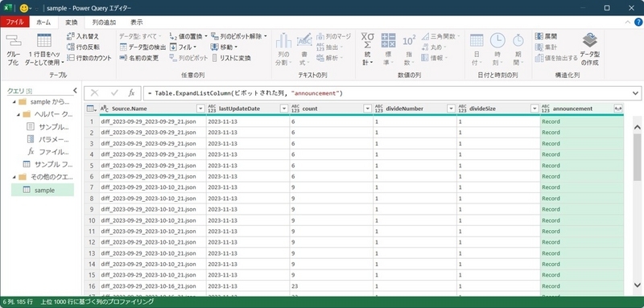Select Reverse Rows (行の反転)

tap(83, 47)
